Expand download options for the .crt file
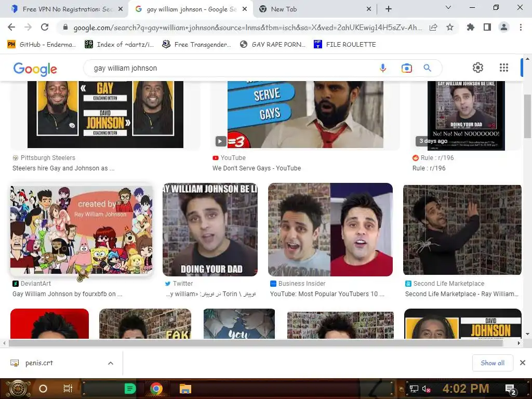532x399 pixels. coord(111,363)
